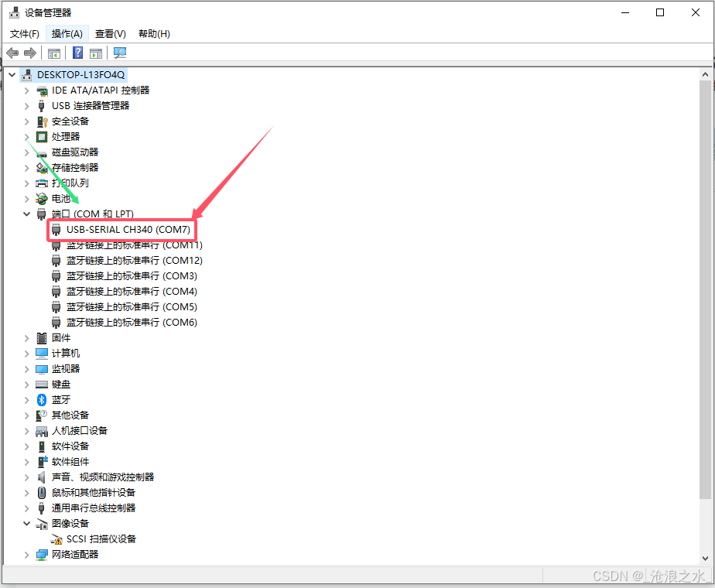
Task: Click the 设备管理器 title bar icon
Action: coord(15,12)
